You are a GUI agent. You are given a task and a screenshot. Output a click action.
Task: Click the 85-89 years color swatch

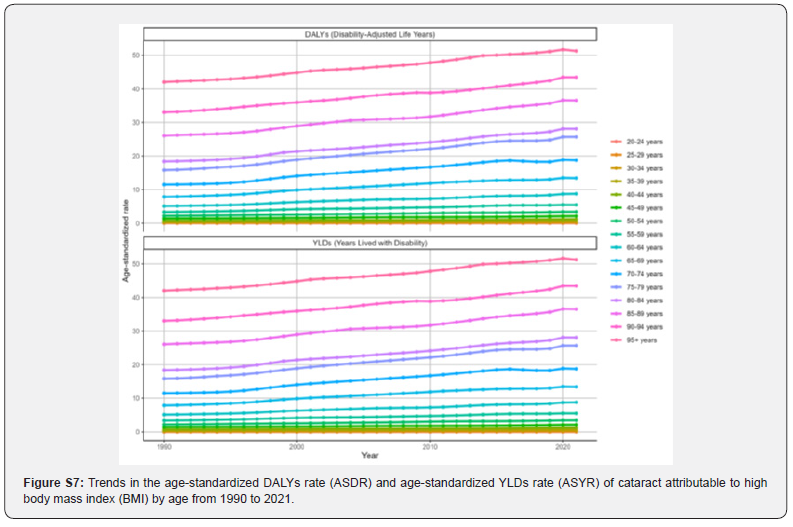(x=616, y=313)
